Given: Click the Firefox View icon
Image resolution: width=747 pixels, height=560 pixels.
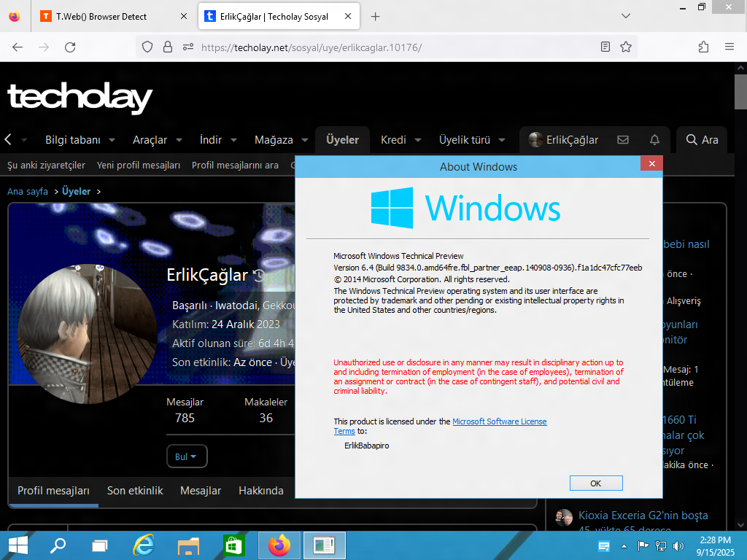Looking at the screenshot, I should pos(15,17).
